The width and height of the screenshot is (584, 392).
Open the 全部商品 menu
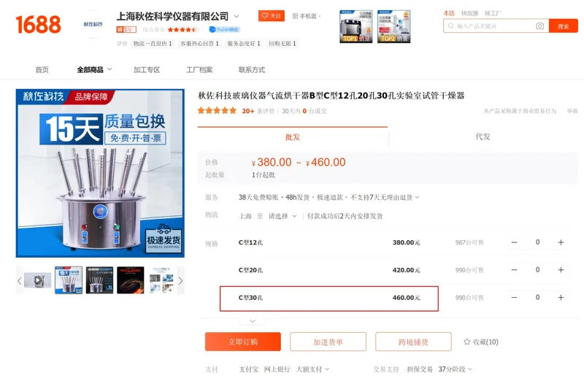(x=94, y=69)
